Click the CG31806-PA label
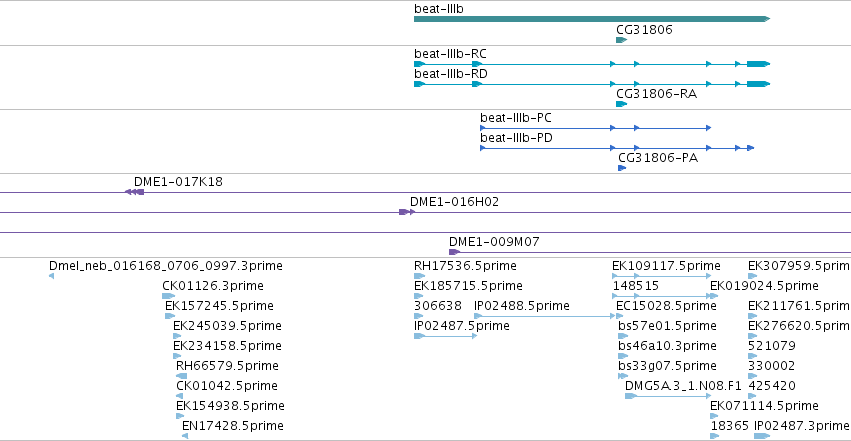Viewport: 851px width, 441px height. (x=658, y=158)
